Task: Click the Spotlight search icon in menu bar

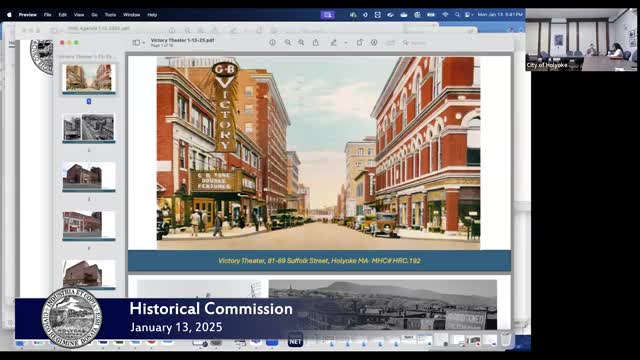Action: [457, 15]
